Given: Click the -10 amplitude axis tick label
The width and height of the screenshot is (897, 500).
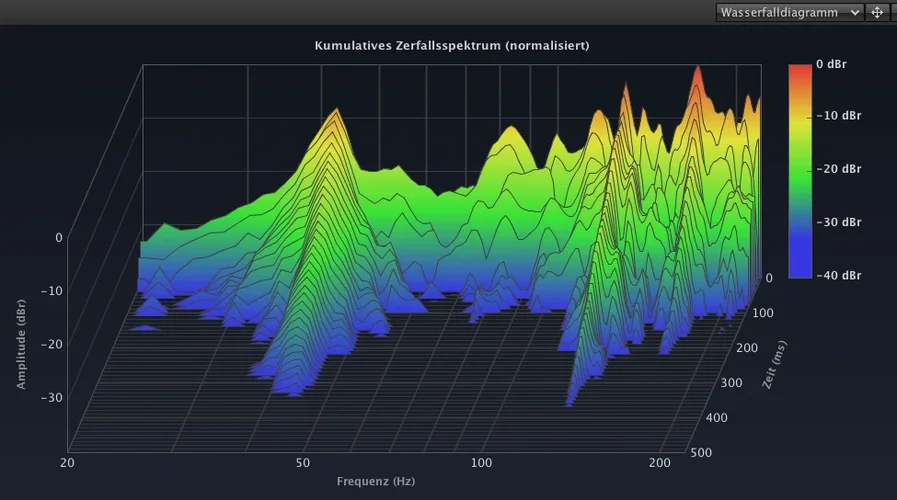Looking at the screenshot, I should 51,291.
